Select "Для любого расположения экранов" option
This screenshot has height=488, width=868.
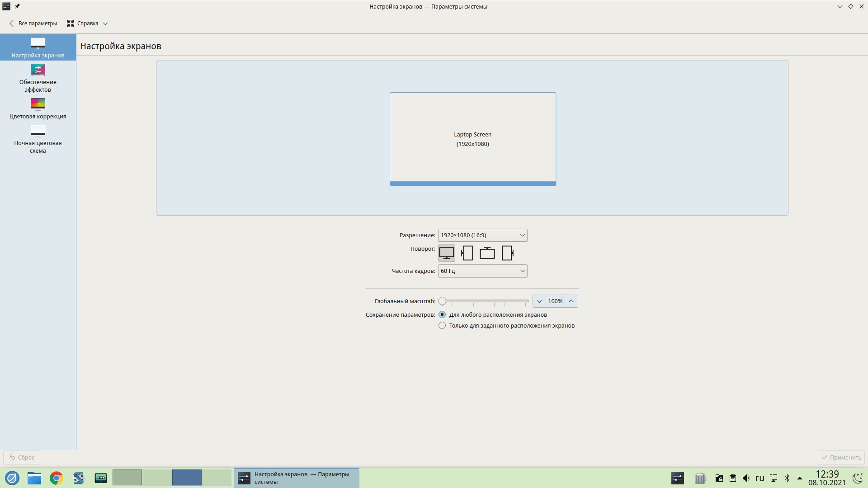point(442,314)
